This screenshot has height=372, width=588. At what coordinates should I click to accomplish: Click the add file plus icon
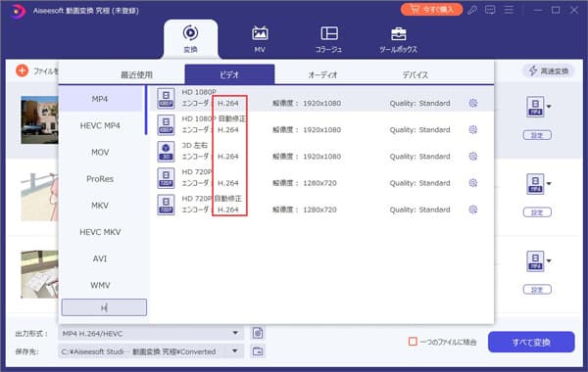tap(23, 70)
